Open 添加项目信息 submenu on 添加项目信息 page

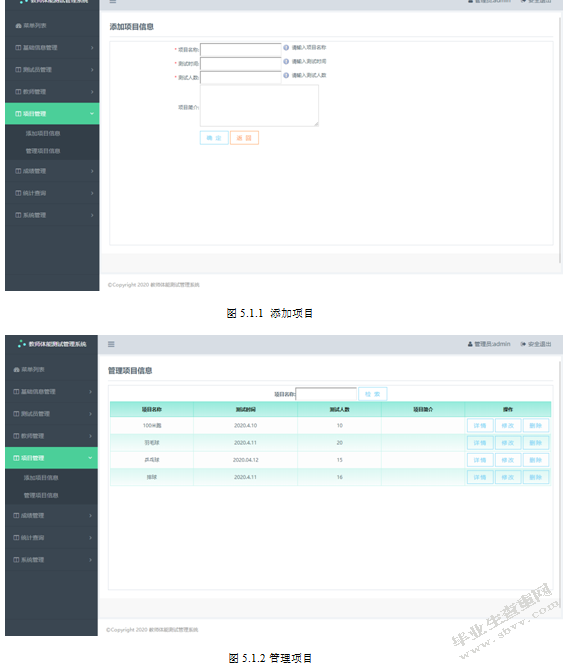(x=43, y=133)
